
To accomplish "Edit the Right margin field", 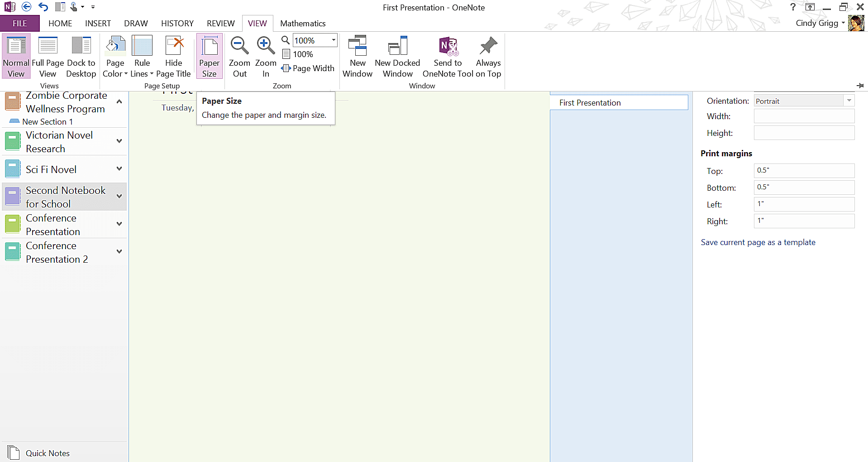I will [x=804, y=221].
